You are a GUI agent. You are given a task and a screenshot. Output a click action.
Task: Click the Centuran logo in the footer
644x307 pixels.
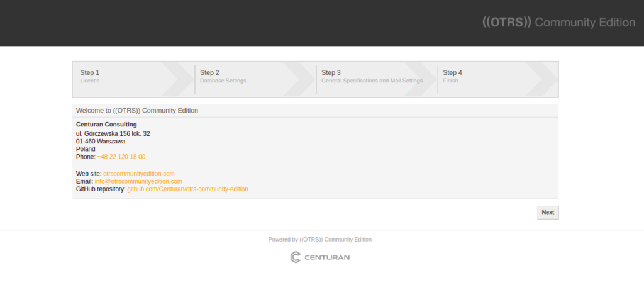320,257
